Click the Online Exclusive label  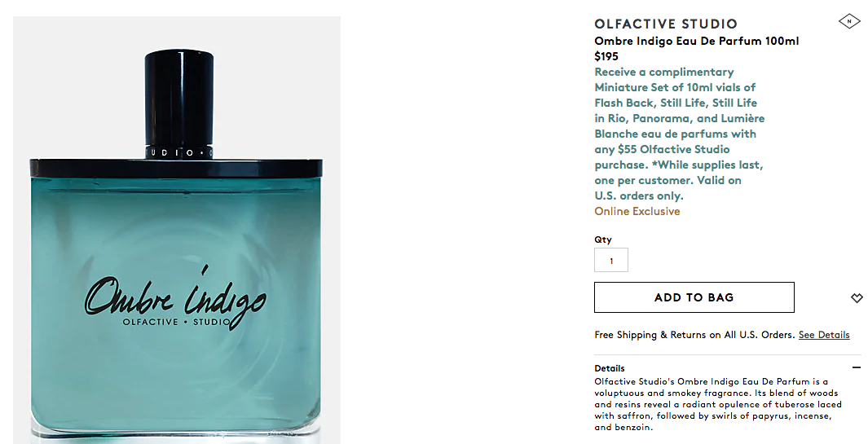click(637, 212)
